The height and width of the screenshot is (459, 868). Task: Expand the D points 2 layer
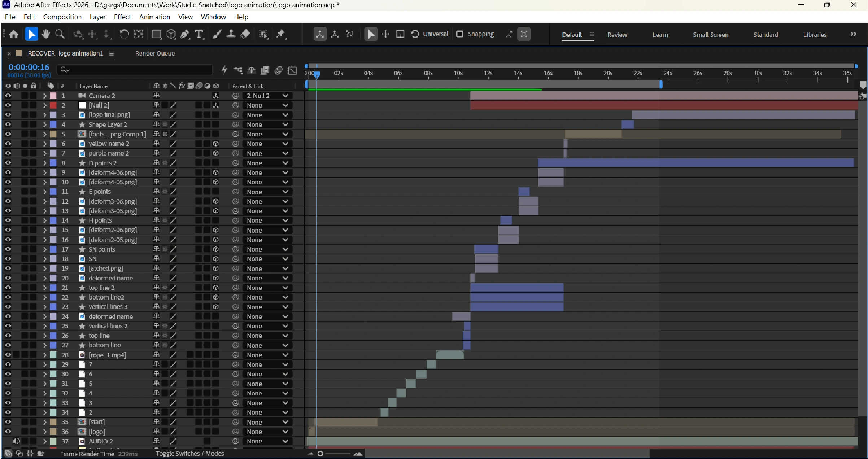tap(45, 163)
